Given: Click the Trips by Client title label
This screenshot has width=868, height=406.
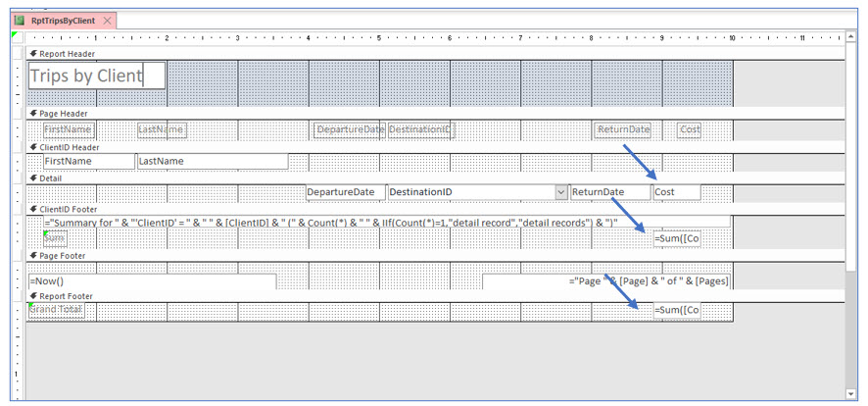Looking at the screenshot, I should click(97, 76).
